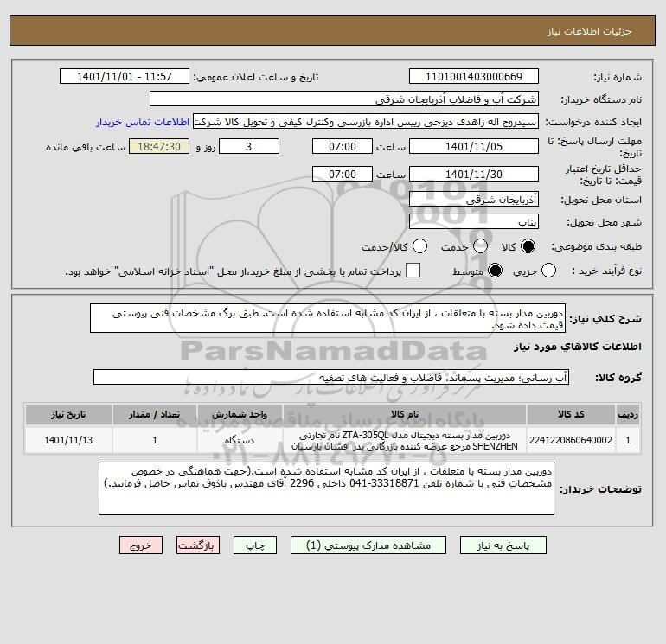
Task: Select the خدمت radio button
Action: (480, 246)
